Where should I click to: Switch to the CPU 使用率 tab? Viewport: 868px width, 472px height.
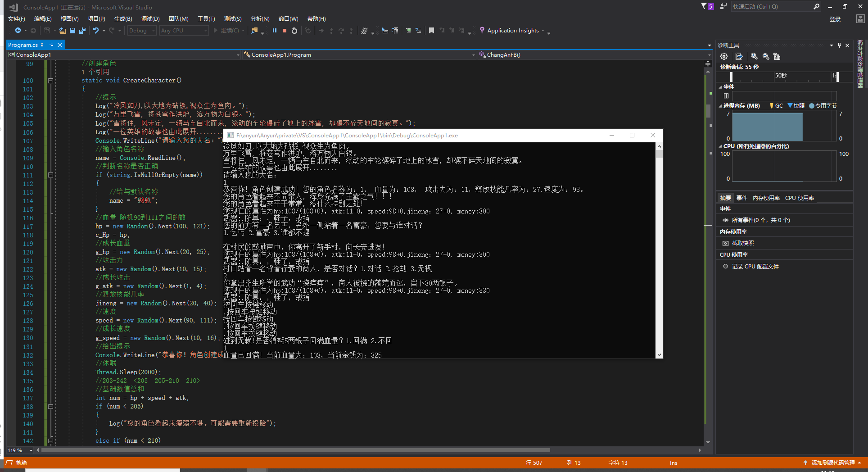pyautogui.click(x=800, y=198)
